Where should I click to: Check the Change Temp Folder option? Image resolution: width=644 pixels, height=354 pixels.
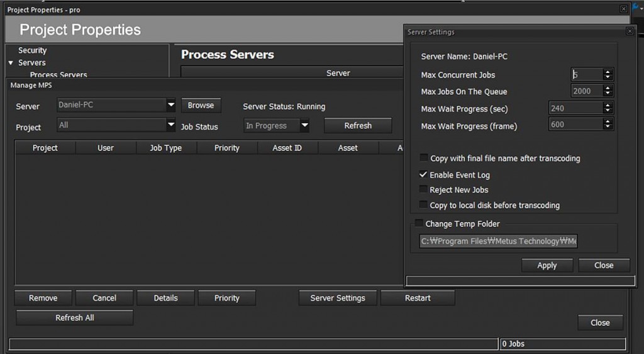(x=419, y=223)
